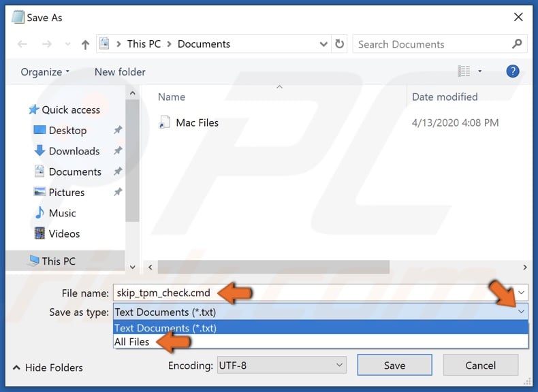The height and width of the screenshot is (392, 538).
Task: Open the Encoding UTF-8 dropdown
Action: point(281,365)
